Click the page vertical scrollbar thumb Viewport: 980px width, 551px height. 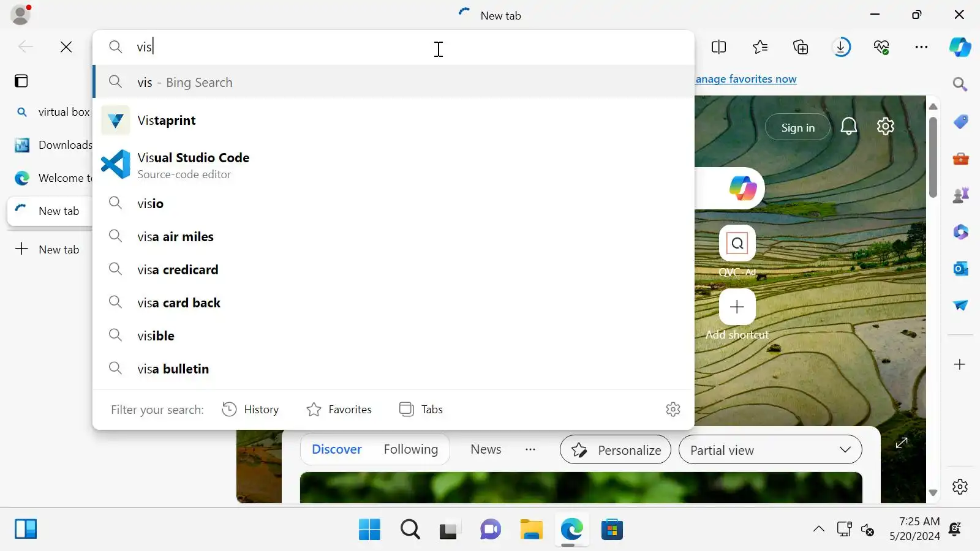coord(933,157)
